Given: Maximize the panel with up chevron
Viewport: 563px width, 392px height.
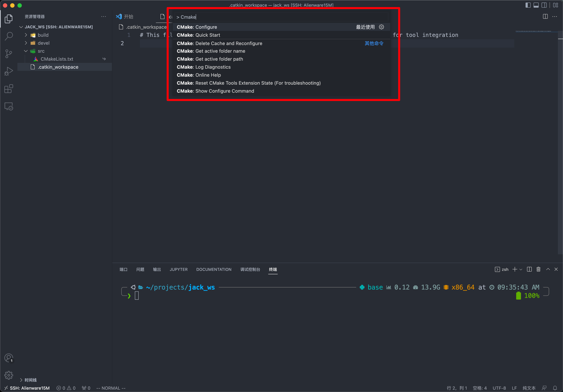Looking at the screenshot, I should [548, 269].
